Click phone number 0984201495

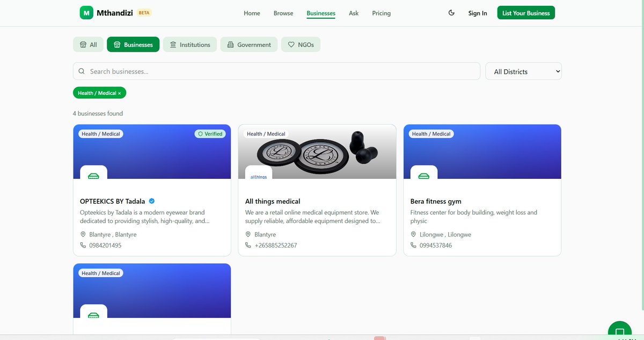[105, 245]
